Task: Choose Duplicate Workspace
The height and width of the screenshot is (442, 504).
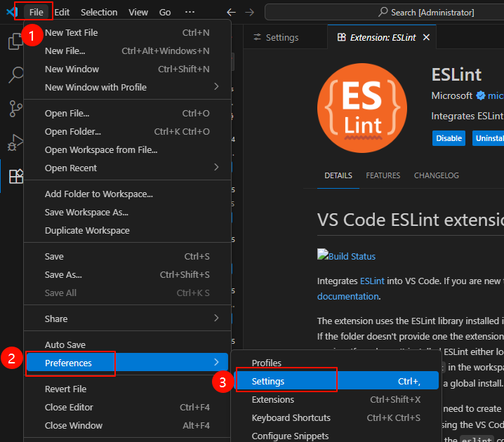Action: click(x=127, y=231)
